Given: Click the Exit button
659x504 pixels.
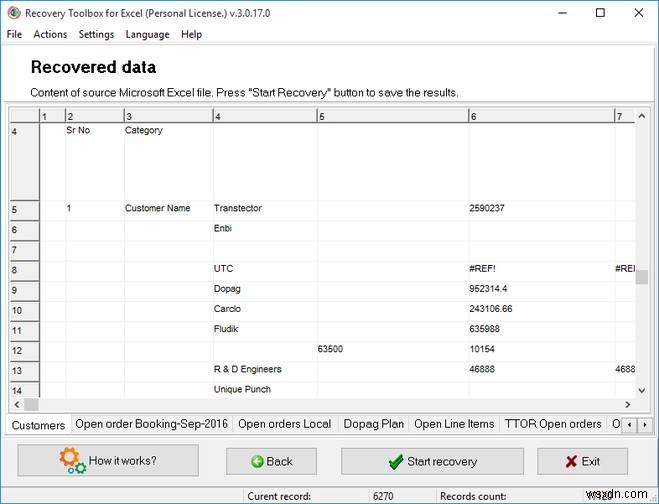Looking at the screenshot, I should click(x=583, y=461).
